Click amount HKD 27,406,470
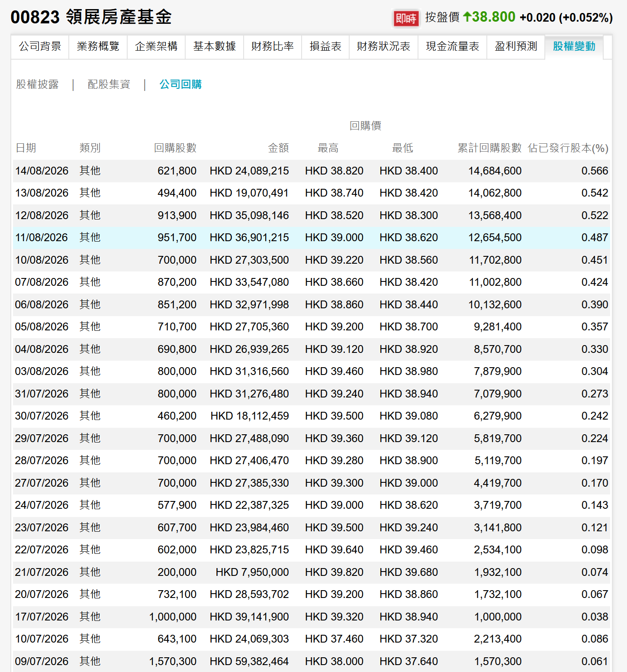The height and width of the screenshot is (672, 627). pyautogui.click(x=249, y=461)
